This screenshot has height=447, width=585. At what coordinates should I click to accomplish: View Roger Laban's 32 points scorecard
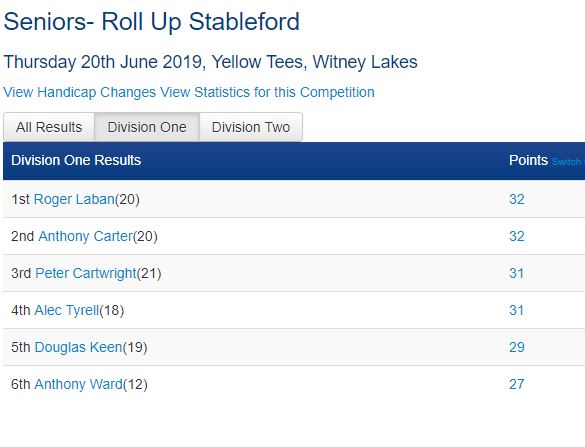[517, 199]
